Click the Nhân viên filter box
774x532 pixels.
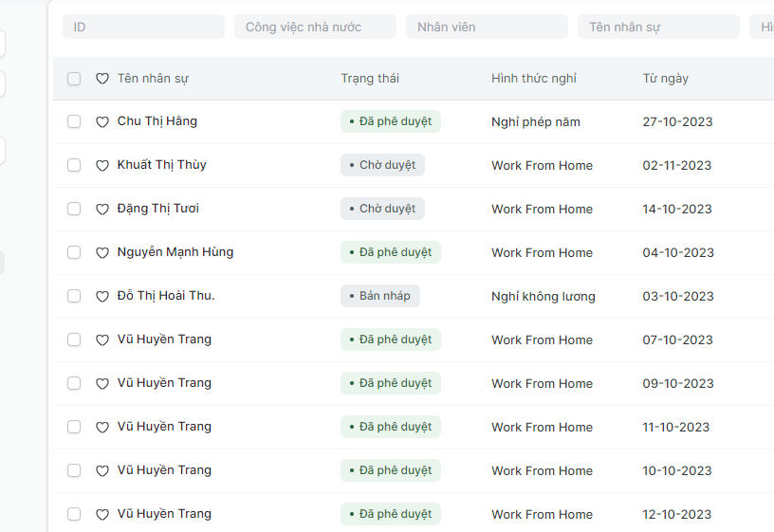pos(487,28)
